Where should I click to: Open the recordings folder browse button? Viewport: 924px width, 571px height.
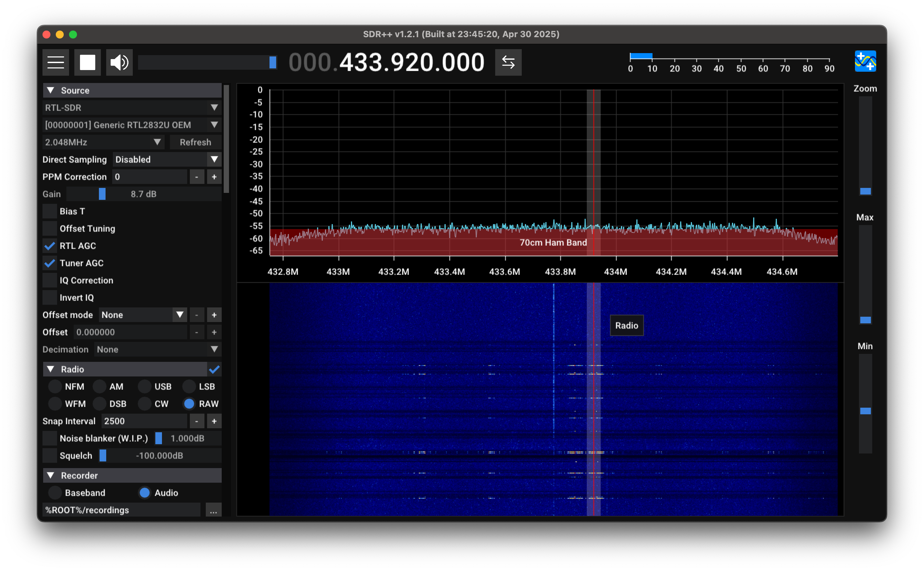(x=213, y=510)
